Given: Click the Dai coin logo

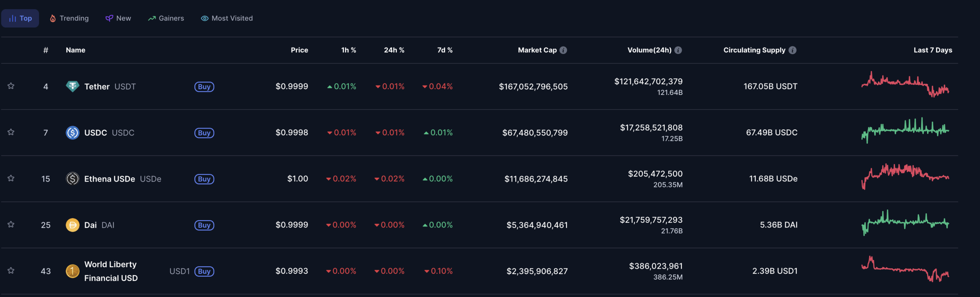Looking at the screenshot, I should (72, 225).
